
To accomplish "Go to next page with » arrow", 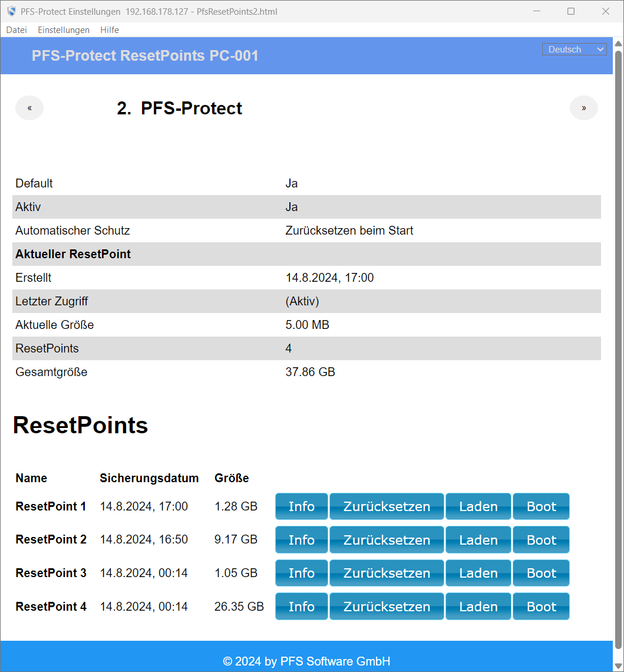I will point(583,108).
